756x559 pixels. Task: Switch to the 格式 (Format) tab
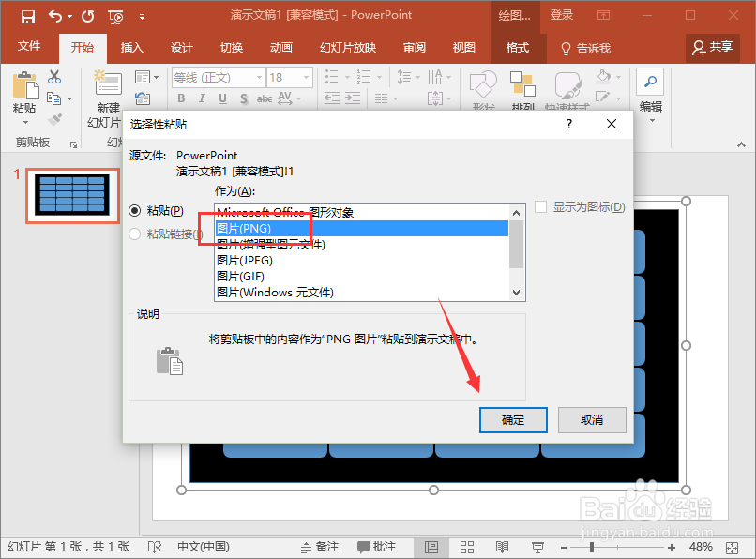click(x=518, y=47)
